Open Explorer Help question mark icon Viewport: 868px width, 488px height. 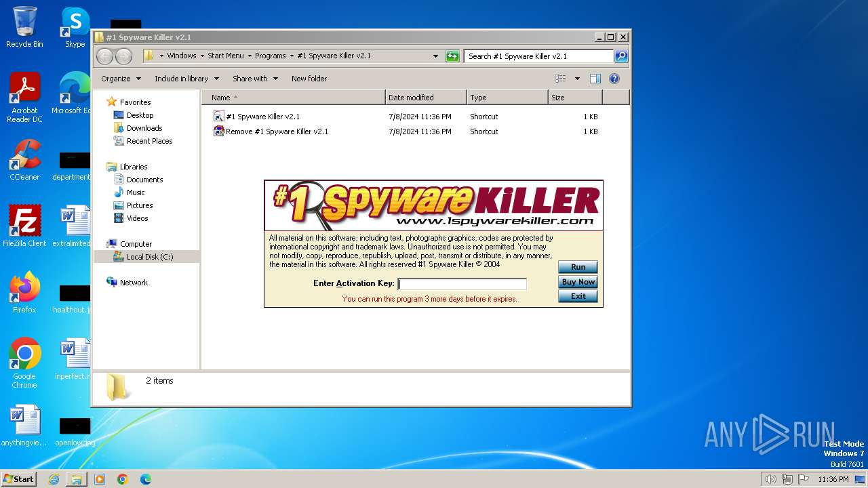tap(614, 79)
